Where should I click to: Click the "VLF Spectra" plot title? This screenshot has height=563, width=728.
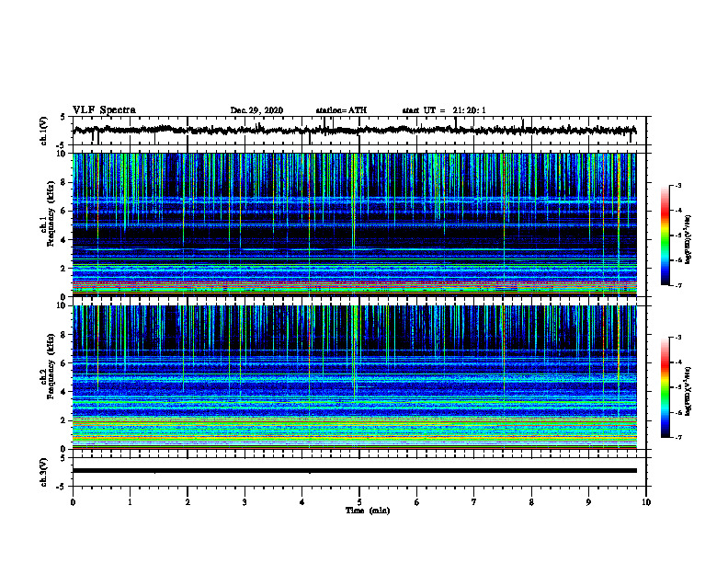click(x=104, y=110)
